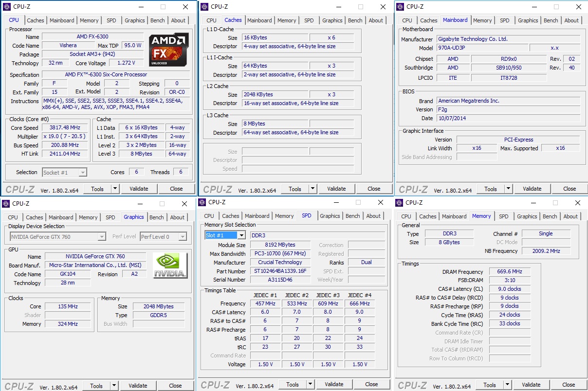Switch to About tab in the Caches tab window
This screenshot has width=588, height=391.
376,20
